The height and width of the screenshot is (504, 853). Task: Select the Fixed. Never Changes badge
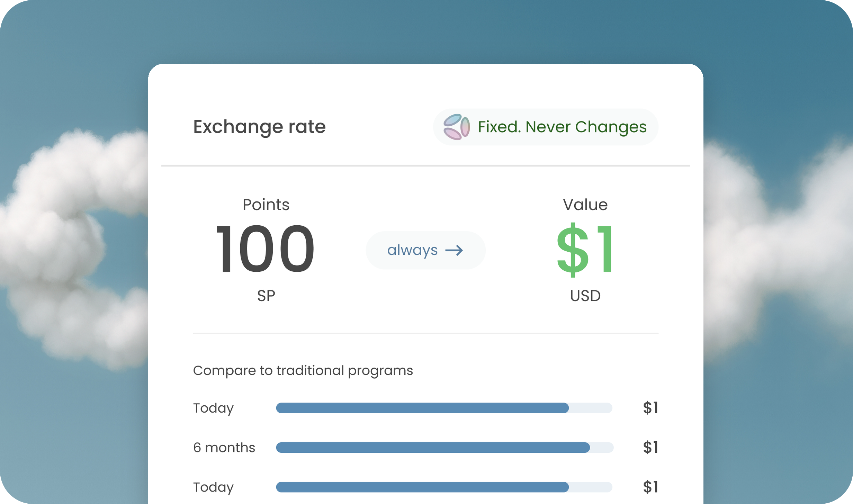[x=546, y=127]
